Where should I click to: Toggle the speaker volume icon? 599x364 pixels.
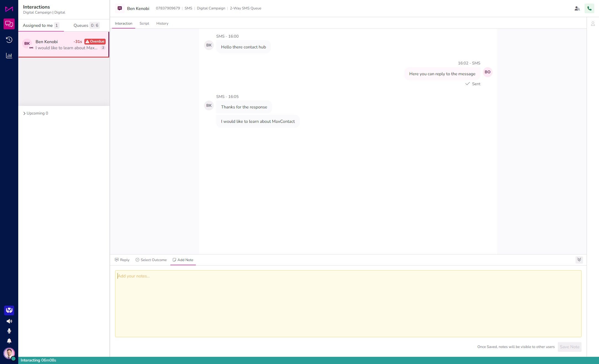tap(9, 321)
